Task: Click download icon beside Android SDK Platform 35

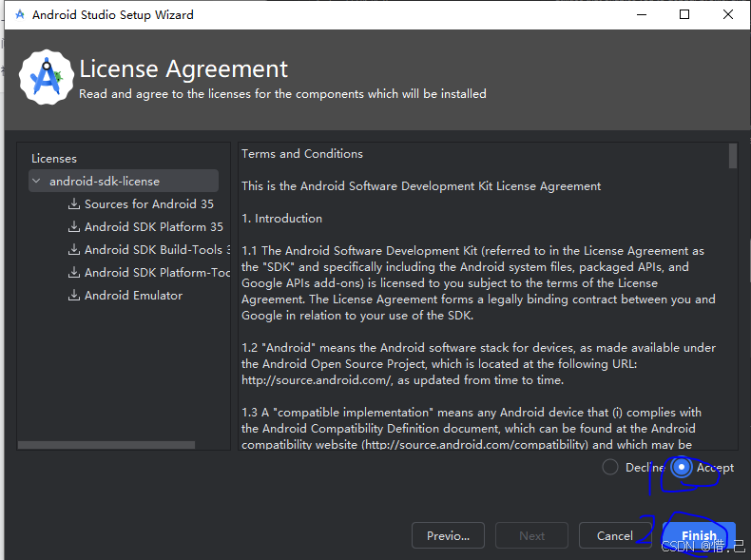Action: tap(74, 226)
